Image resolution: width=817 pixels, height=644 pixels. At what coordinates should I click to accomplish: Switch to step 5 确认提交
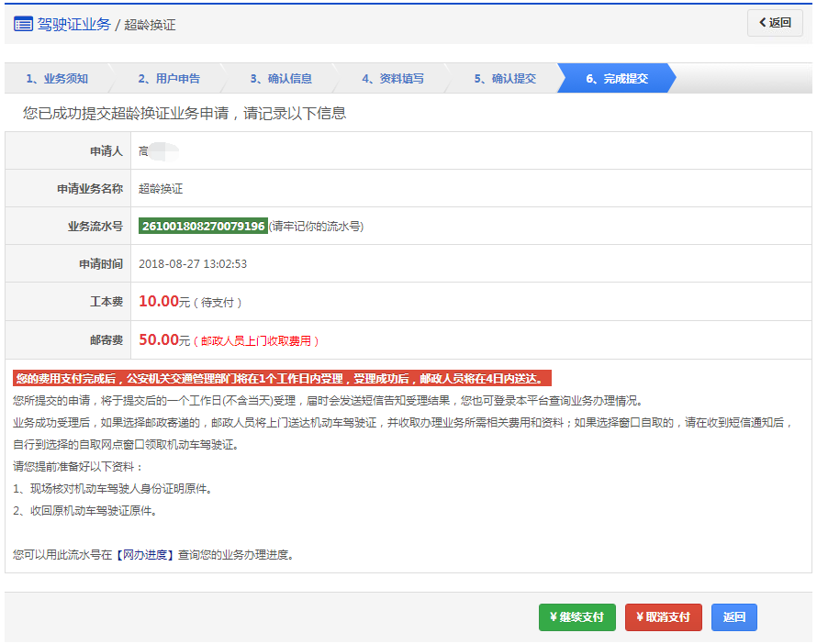click(x=505, y=79)
